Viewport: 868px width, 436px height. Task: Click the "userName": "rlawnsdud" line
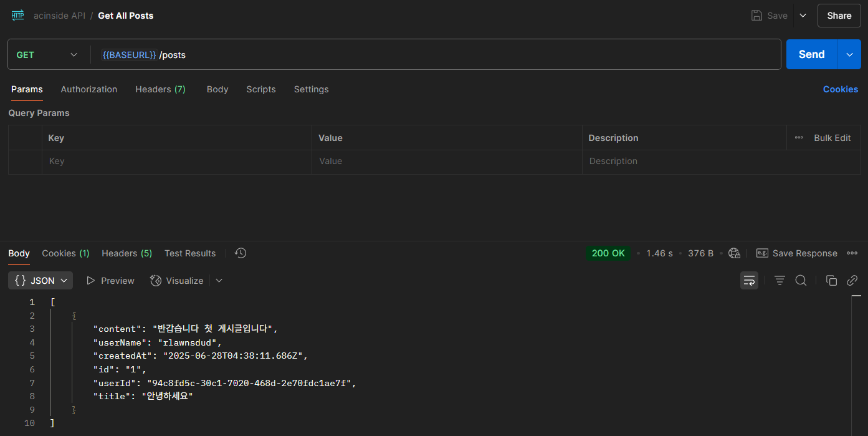[x=157, y=342]
